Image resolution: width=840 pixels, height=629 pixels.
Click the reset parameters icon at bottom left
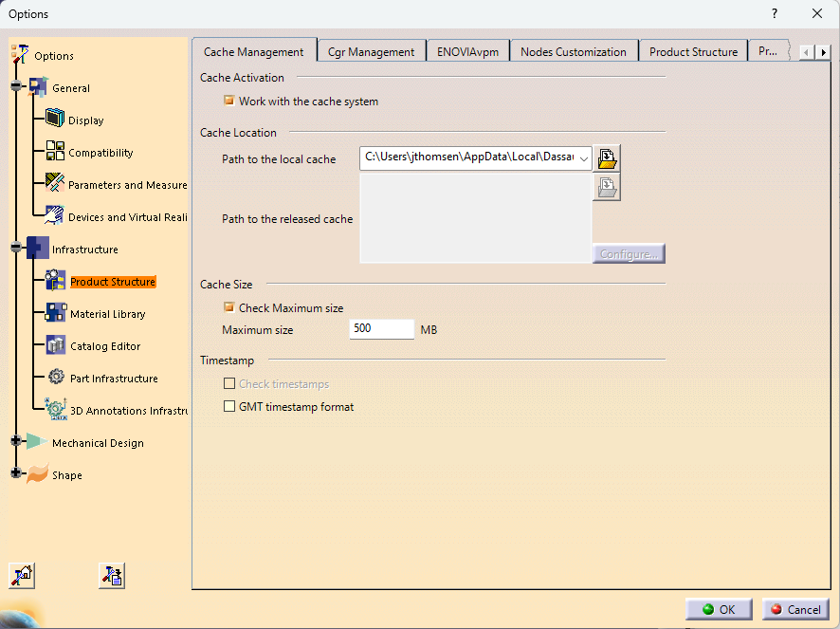click(x=22, y=576)
